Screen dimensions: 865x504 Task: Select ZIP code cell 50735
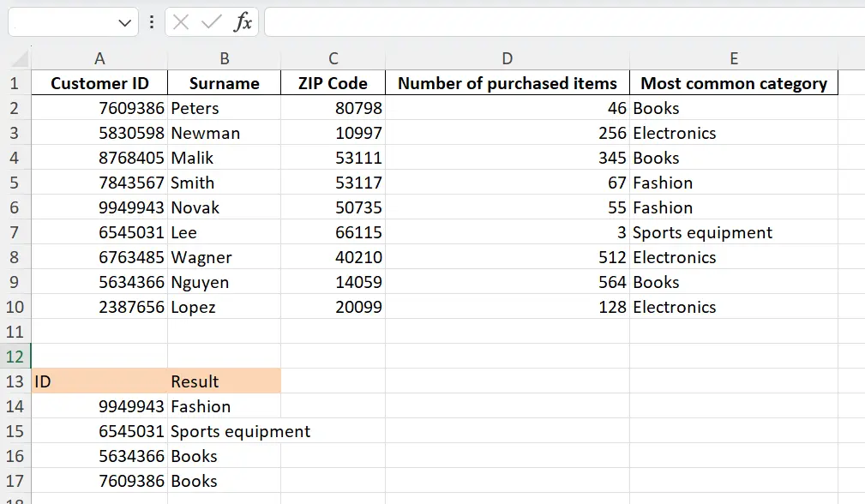333,207
